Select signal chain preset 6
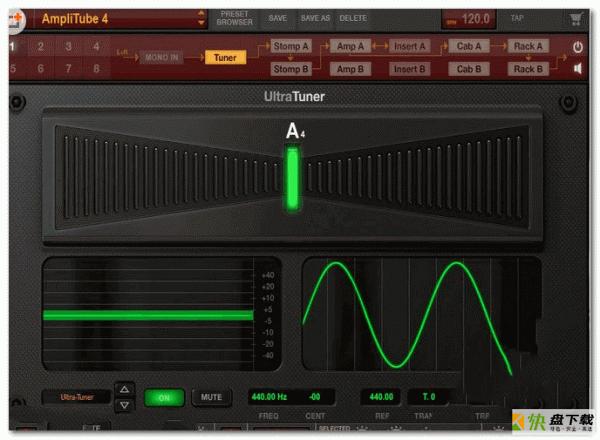 click(41, 69)
